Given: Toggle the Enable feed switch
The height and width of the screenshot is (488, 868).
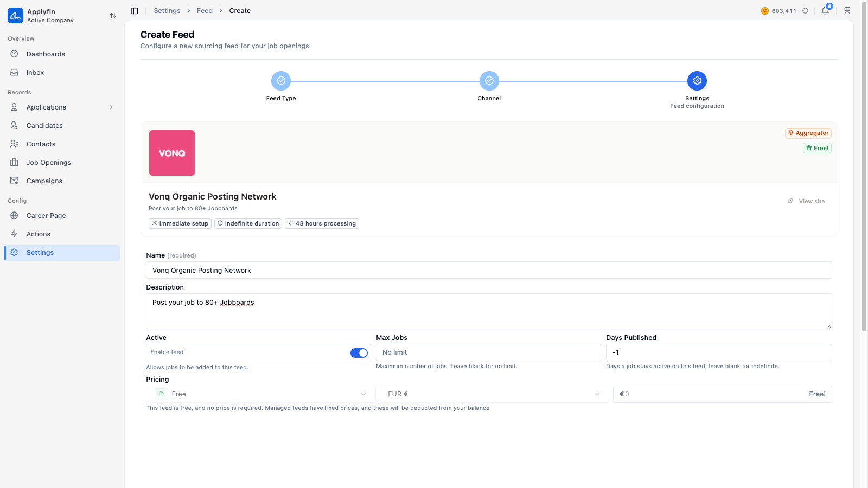Looking at the screenshot, I should point(359,353).
